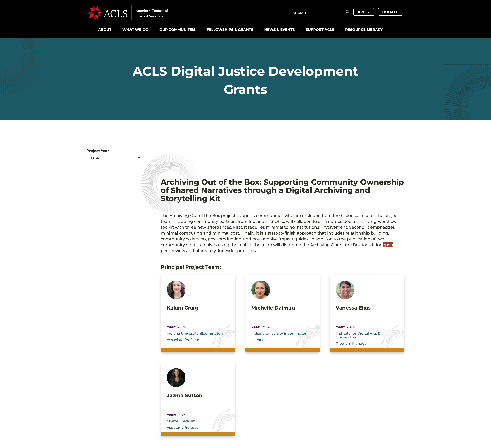Click Kalani Craig's profile photo

[x=176, y=290]
